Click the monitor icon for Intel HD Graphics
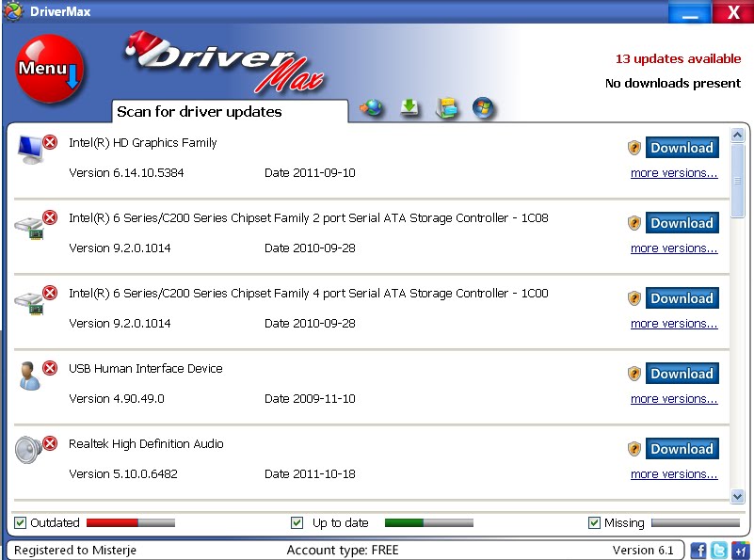Viewport: 754px width, 560px height. tap(30, 150)
